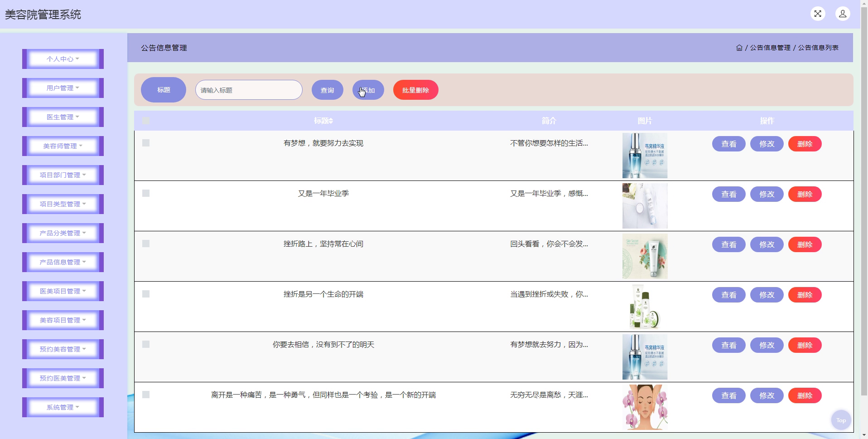Click the 添加 add button
This screenshot has width=868, height=439.
pyautogui.click(x=368, y=90)
